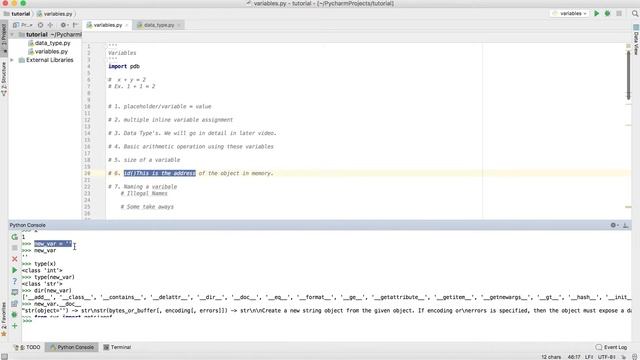The height and width of the screenshot is (360, 640).
Task: Close the data_type.py editor tab
Action: click(x=179, y=25)
